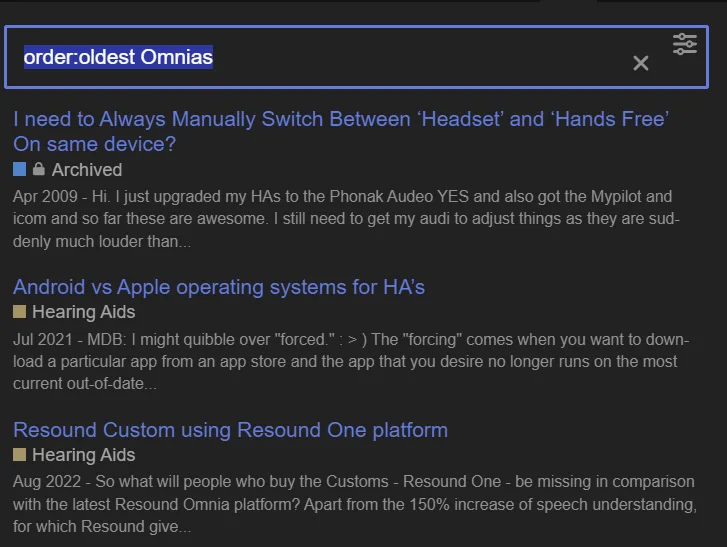The height and width of the screenshot is (547, 727).
Task: Open Hearing Aids category under Android topic
Action: [83, 312]
